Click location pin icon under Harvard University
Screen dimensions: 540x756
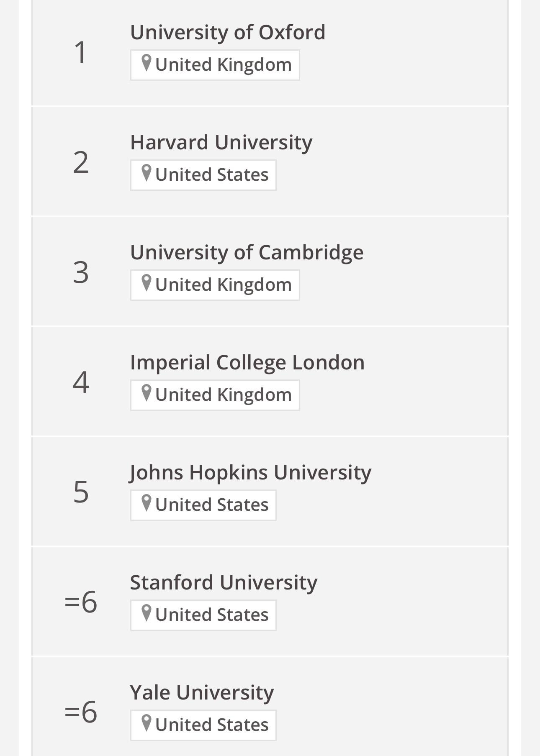[x=146, y=173]
